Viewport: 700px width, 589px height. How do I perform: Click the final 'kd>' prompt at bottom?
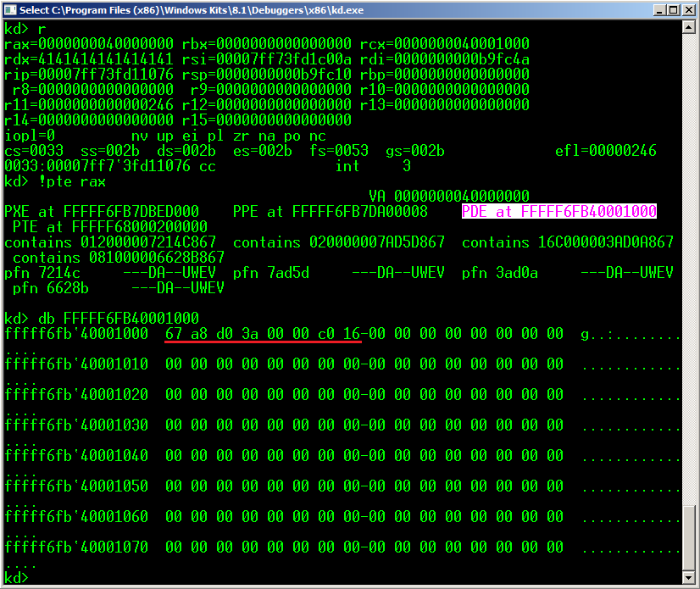[x=16, y=577]
